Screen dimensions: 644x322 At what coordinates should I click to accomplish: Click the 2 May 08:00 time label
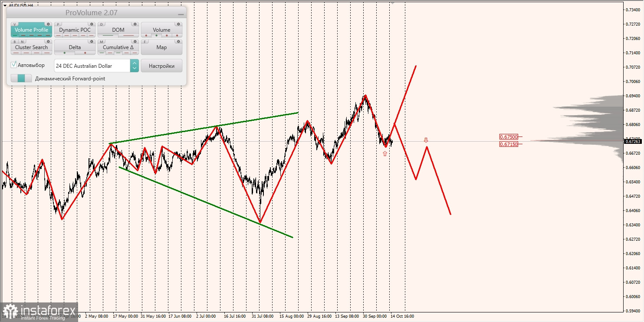[x=96, y=316]
